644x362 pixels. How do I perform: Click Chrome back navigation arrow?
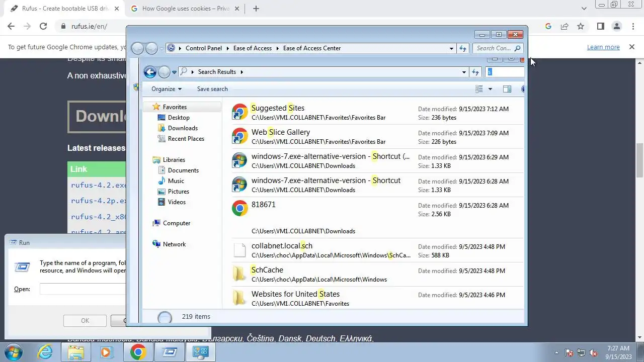tap(11, 26)
